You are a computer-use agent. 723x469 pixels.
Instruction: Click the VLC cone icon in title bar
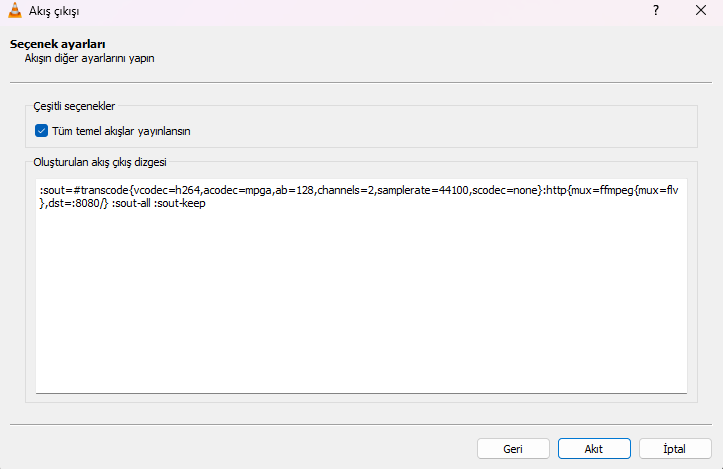pyautogui.click(x=16, y=12)
